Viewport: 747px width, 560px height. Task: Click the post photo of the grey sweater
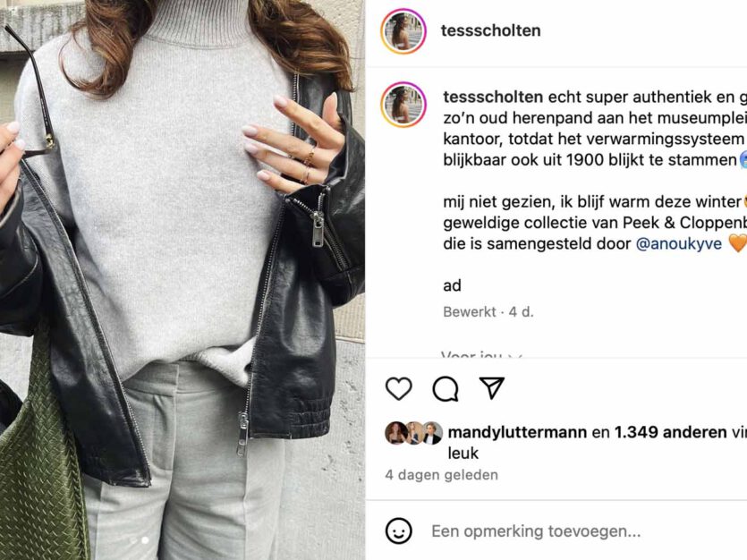[x=183, y=280]
